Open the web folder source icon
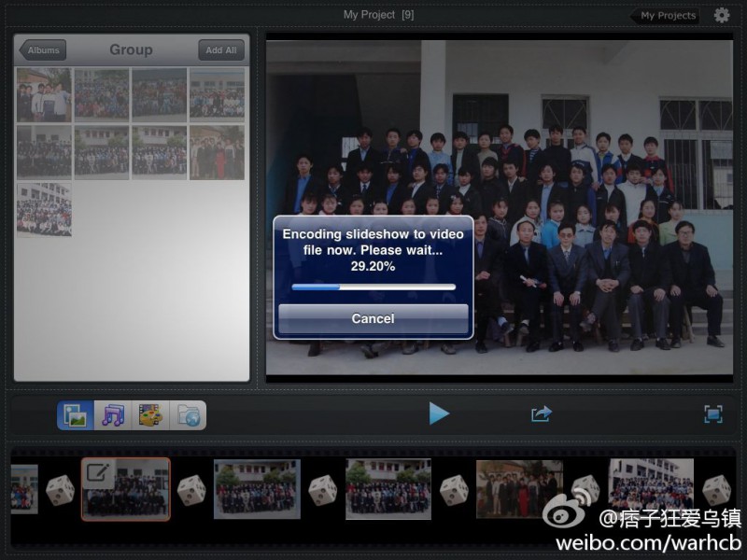Screen dimensions: 747x560 click(x=188, y=415)
